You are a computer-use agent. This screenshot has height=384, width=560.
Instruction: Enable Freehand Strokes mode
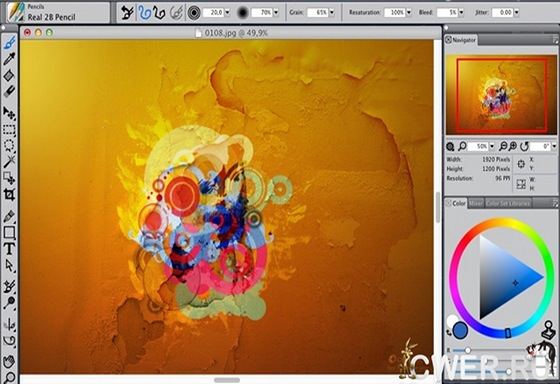(x=145, y=13)
